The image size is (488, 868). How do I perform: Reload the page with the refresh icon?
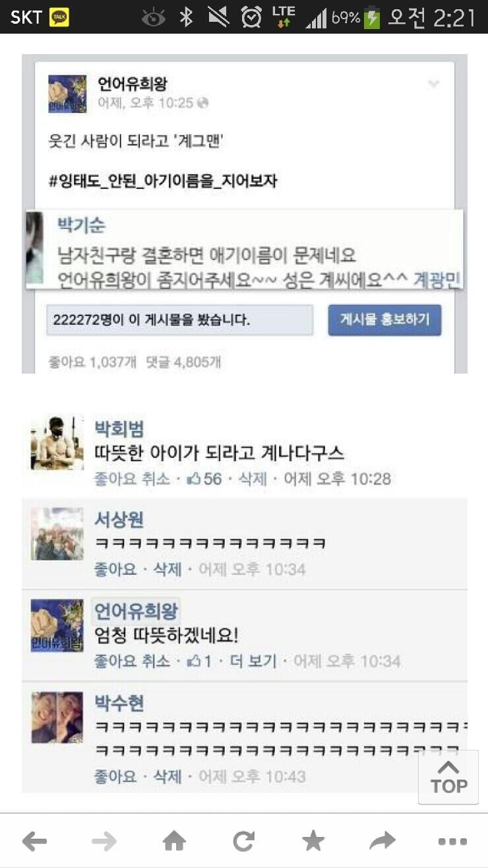[x=243, y=841]
